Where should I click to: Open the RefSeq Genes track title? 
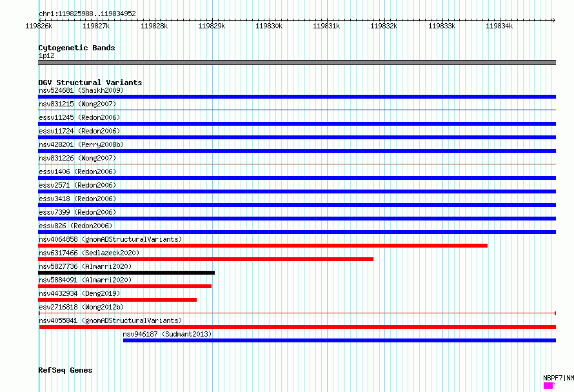tap(65, 370)
